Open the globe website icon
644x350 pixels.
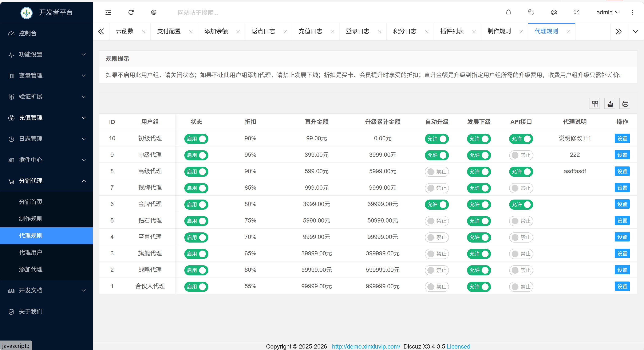pos(154,12)
